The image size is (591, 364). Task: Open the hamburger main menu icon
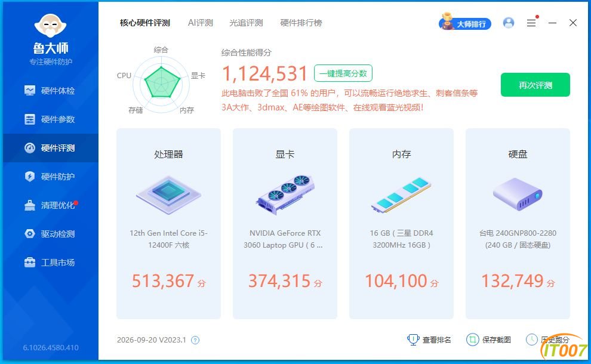pyautogui.click(x=531, y=23)
